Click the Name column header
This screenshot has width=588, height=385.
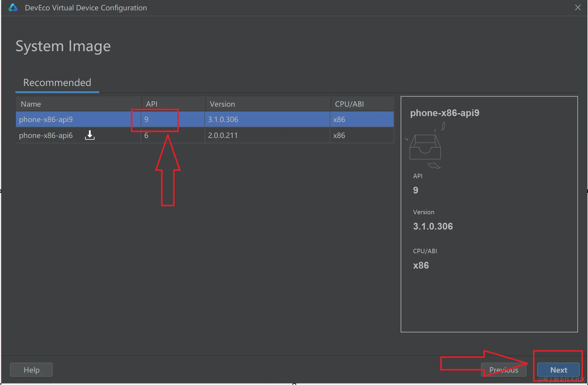click(x=31, y=104)
